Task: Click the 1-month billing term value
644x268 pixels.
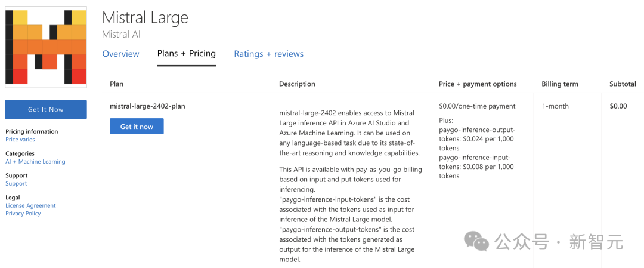Action: 555,106
